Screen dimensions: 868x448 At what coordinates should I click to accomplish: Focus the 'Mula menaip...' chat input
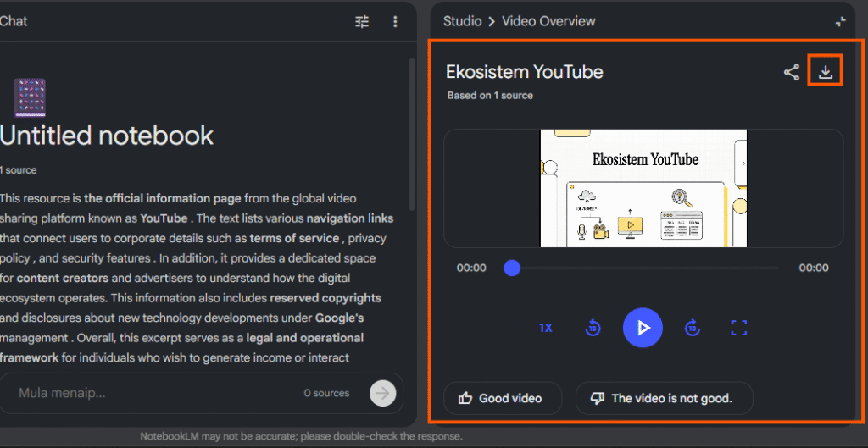(153, 393)
